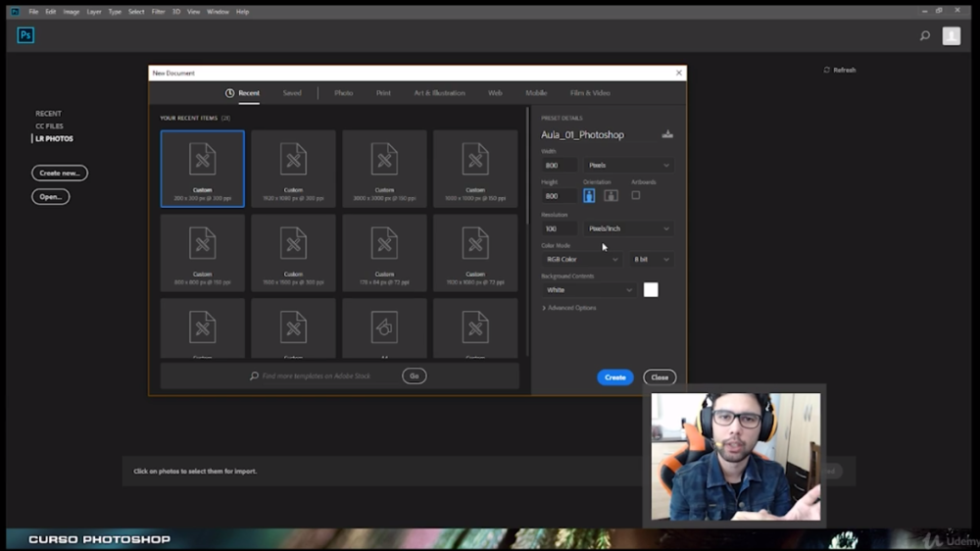Click the white background color swatch
Screen dimensions: 980x551
[x=651, y=289]
